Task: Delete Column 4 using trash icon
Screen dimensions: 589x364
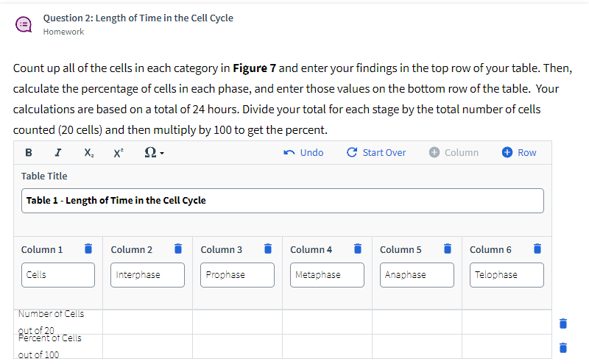Action: 357,250
